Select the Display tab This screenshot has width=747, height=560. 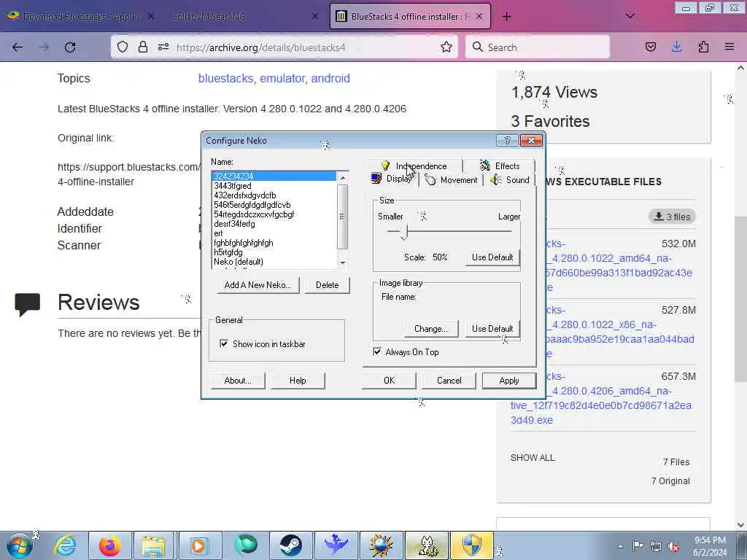(392, 179)
